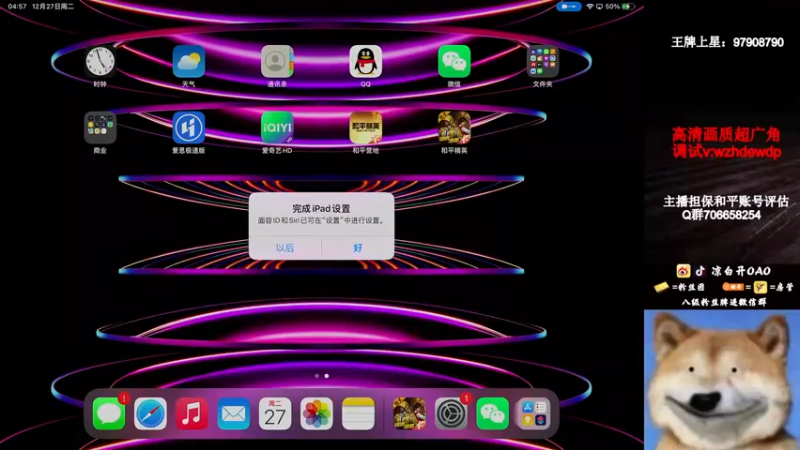Viewport: 800px width, 450px height.
Task: Open the Contacts app
Action: (277, 61)
